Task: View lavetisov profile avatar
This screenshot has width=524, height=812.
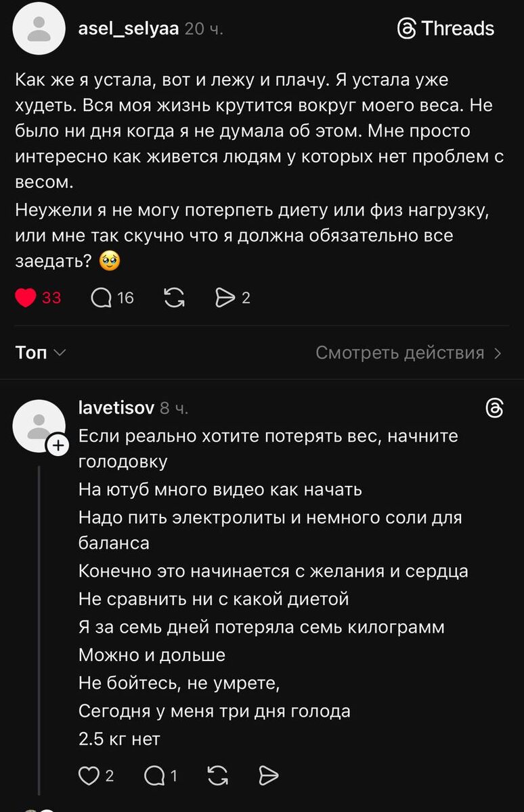Action: coord(39,426)
